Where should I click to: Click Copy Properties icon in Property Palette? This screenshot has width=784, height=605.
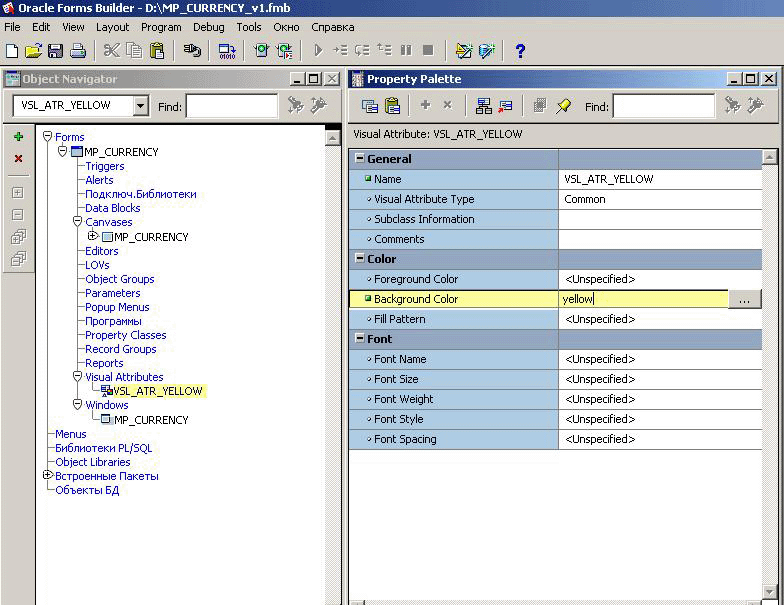pos(370,106)
